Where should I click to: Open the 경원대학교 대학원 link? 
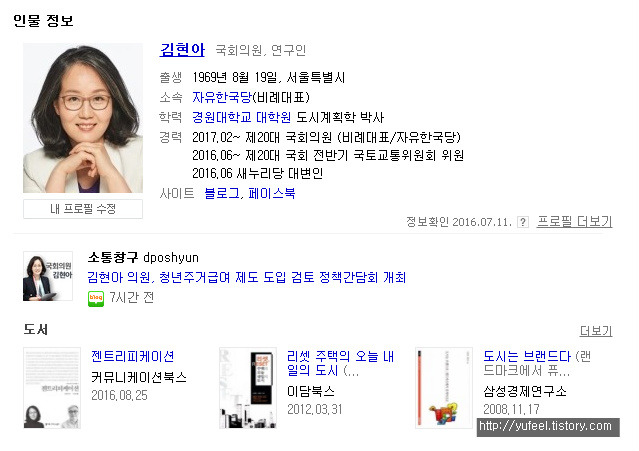pyautogui.click(x=242, y=117)
